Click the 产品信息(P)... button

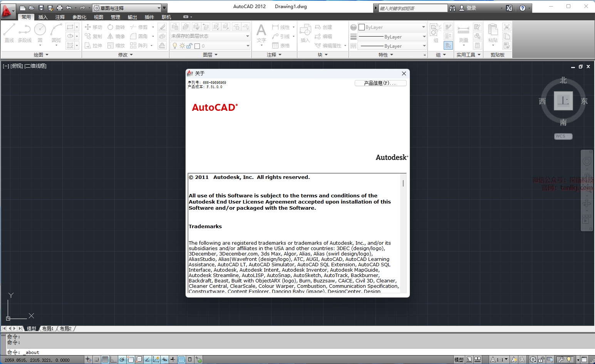tap(380, 83)
